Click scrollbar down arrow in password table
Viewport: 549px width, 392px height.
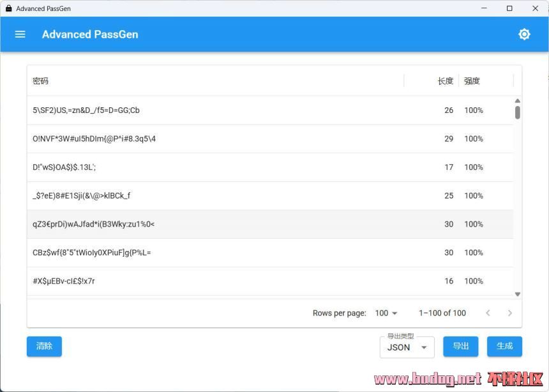click(x=518, y=294)
